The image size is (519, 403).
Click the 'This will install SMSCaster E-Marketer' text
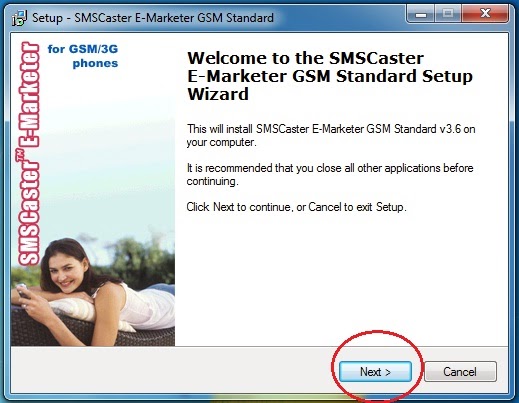tap(331, 135)
